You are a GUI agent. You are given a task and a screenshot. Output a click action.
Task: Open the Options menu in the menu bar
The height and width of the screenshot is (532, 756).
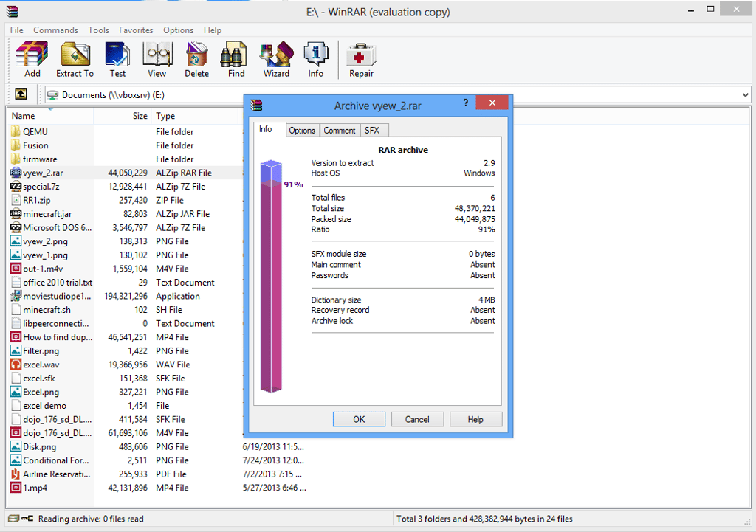(x=178, y=30)
